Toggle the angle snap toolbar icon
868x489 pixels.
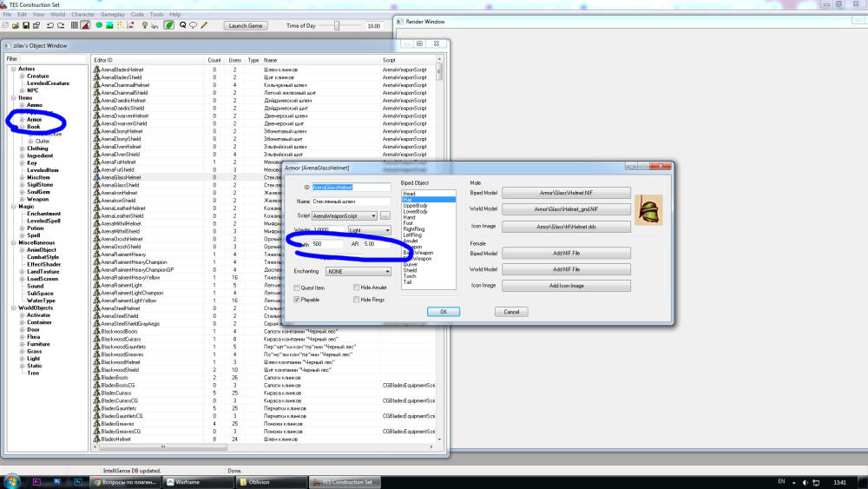[85, 25]
